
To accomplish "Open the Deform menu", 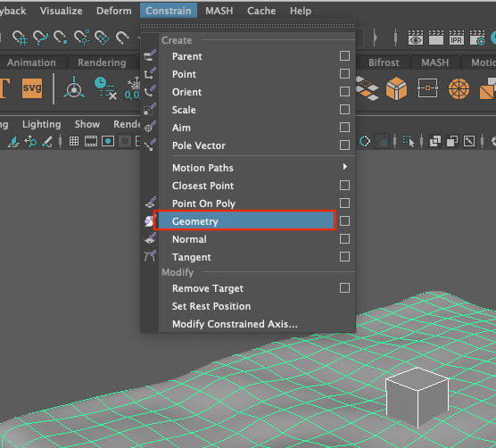I will coord(114,11).
